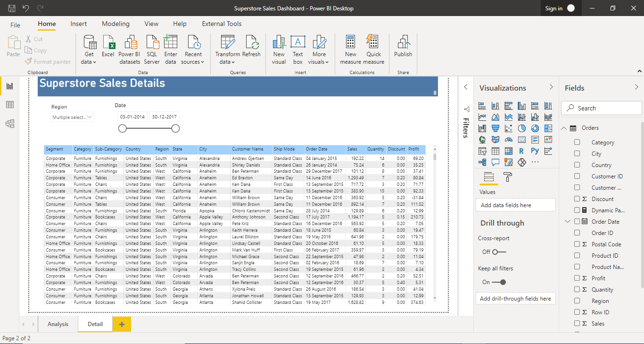Image resolution: width=644 pixels, height=344 pixels.
Task: Collapse the Fields pane
Action: pos(637,87)
